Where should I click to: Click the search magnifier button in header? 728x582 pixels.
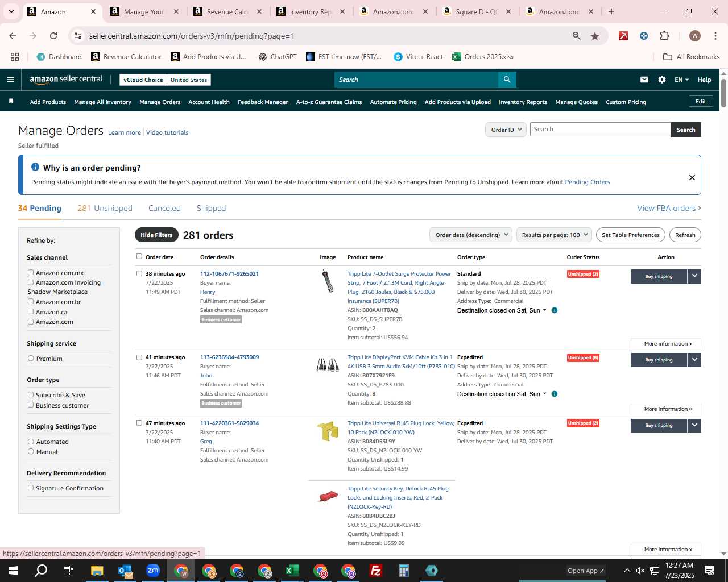(507, 80)
